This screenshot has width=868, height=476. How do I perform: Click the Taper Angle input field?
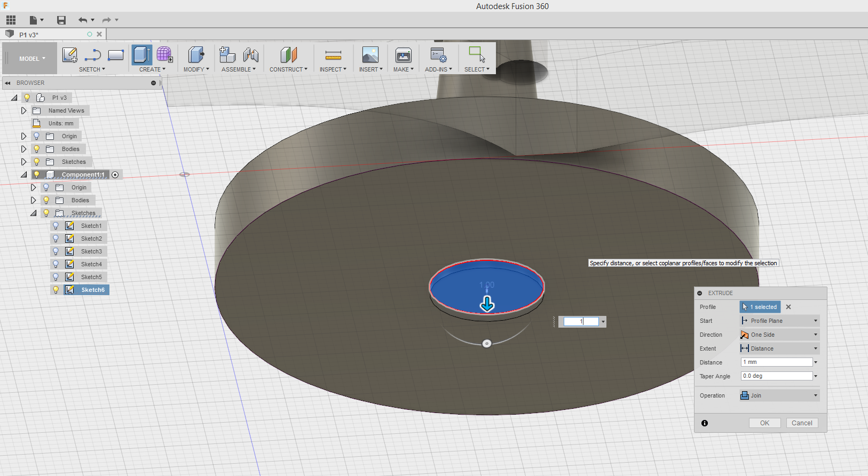click(777, 376)
